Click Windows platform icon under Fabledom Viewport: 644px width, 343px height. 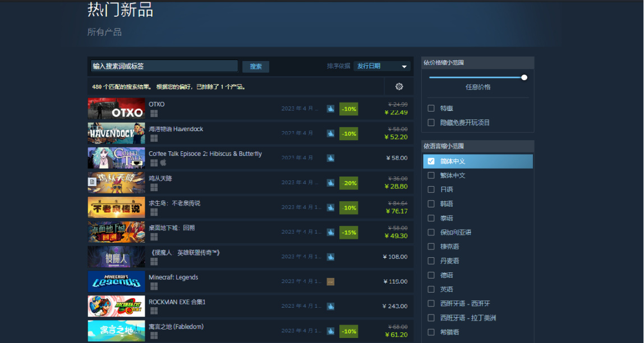154,336
